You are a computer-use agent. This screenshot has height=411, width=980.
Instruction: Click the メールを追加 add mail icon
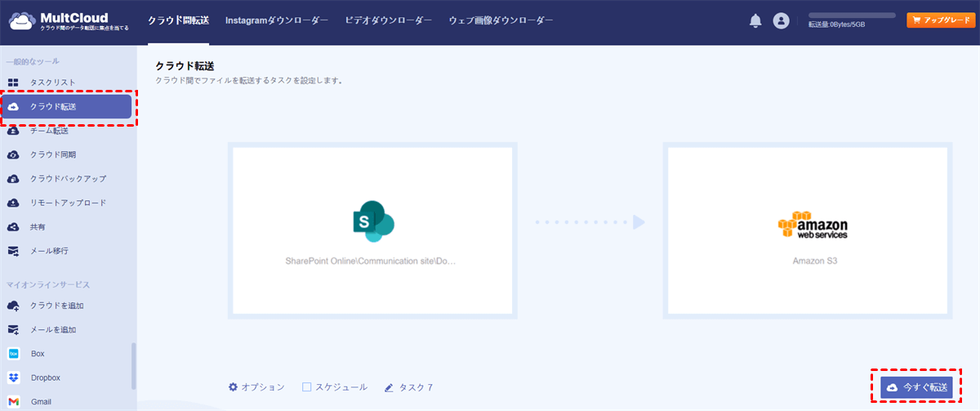click(x=13, y=330)
